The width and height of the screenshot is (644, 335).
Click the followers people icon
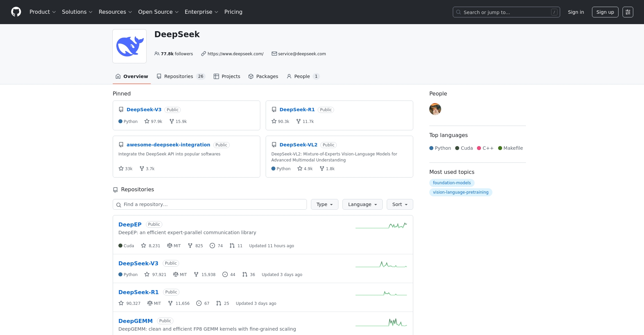[x=157, y=54]
